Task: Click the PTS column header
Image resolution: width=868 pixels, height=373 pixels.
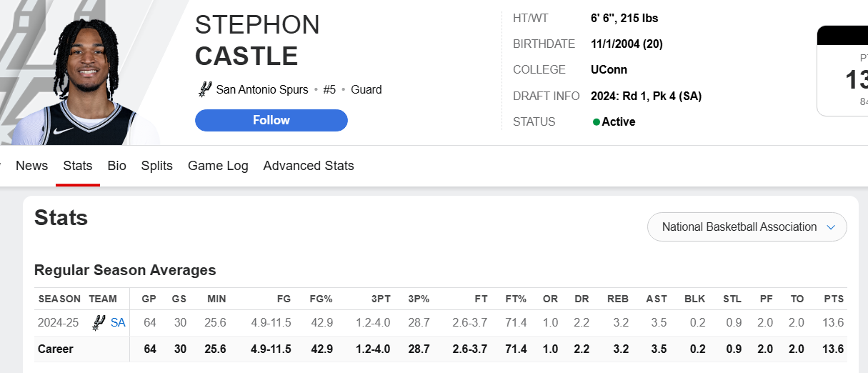Action: click(834, 299)
